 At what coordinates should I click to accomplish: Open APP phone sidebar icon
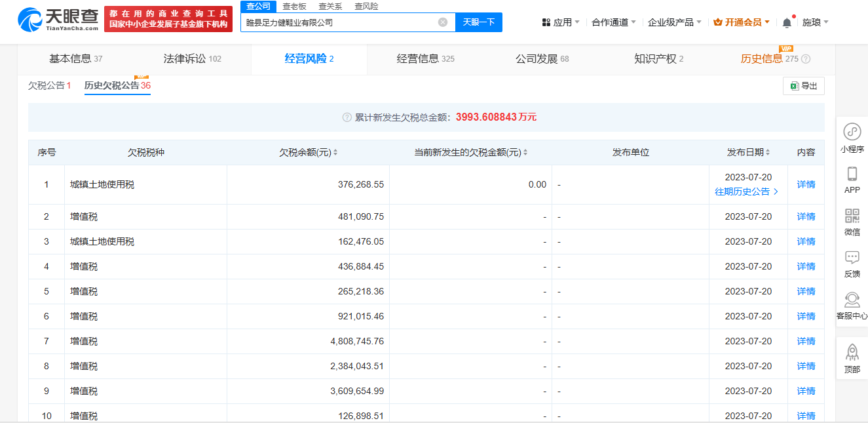coord(852,174)
